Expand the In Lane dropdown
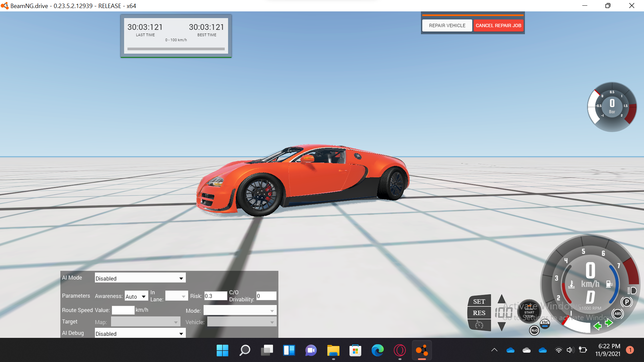This screenshot has height=362, width=644. (176, 296)
